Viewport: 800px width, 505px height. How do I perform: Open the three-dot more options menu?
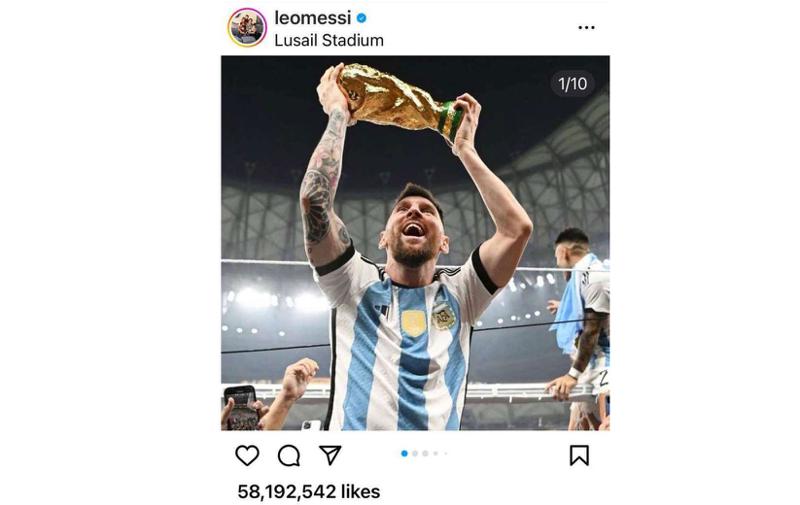pyautogui.click(x=586, y=27)
